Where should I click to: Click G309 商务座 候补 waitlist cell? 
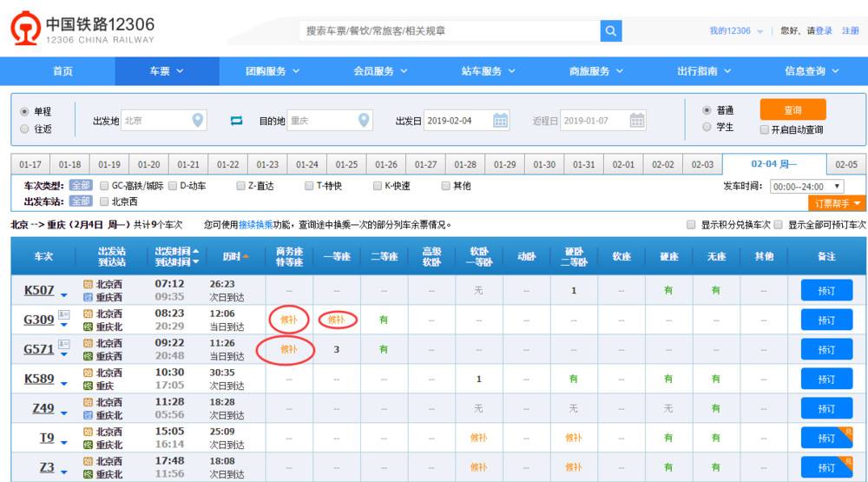(x=288, y=320)
